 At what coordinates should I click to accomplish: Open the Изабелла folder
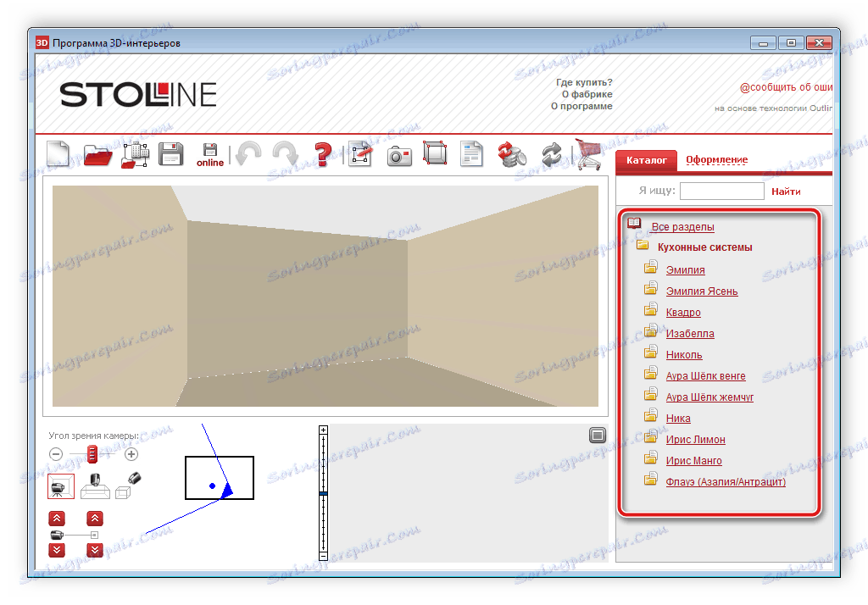coord(690,333)
